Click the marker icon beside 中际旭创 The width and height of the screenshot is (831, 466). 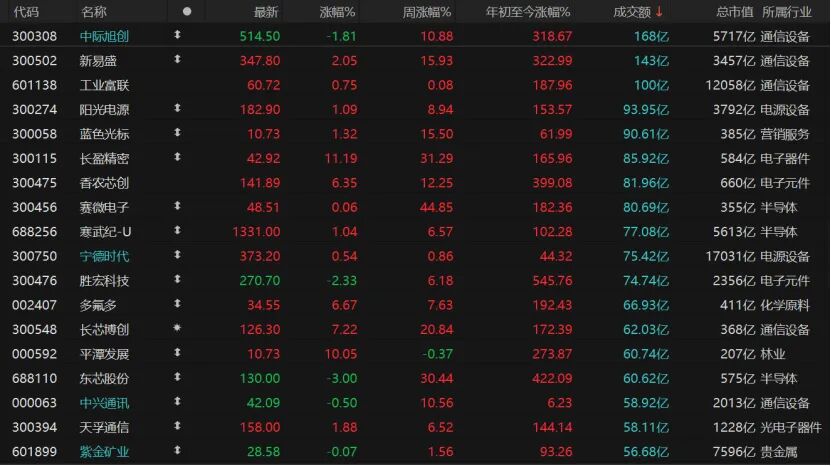[x=178, y=35]
